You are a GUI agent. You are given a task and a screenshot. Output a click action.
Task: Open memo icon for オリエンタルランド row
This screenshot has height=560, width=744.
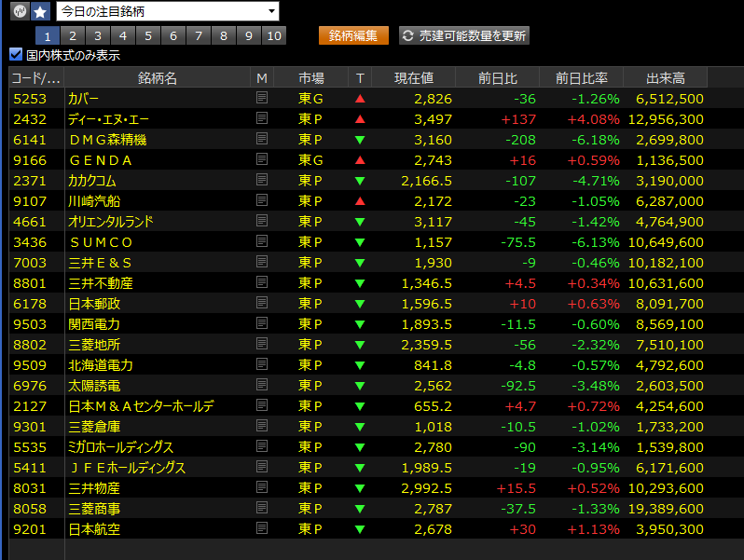262,221
